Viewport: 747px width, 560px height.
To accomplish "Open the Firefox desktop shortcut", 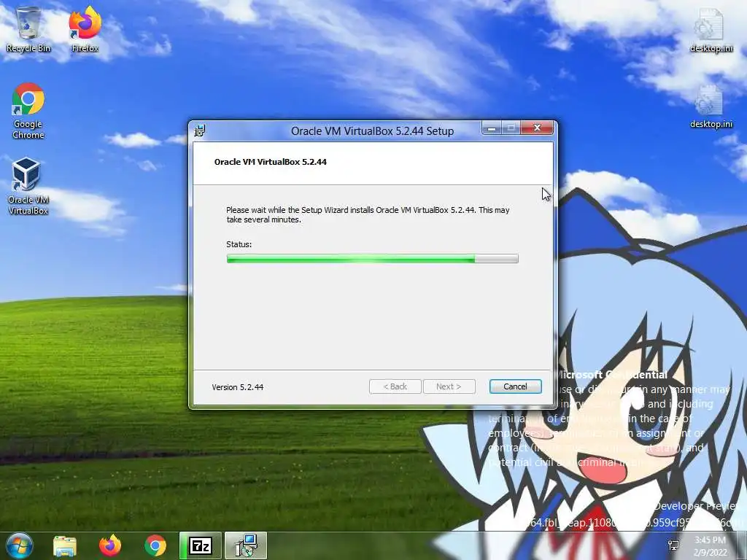I will point(85,29).
